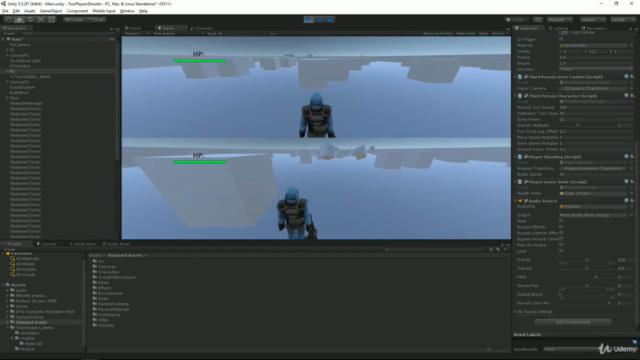Select the Rect transform tool

point(51,20)
